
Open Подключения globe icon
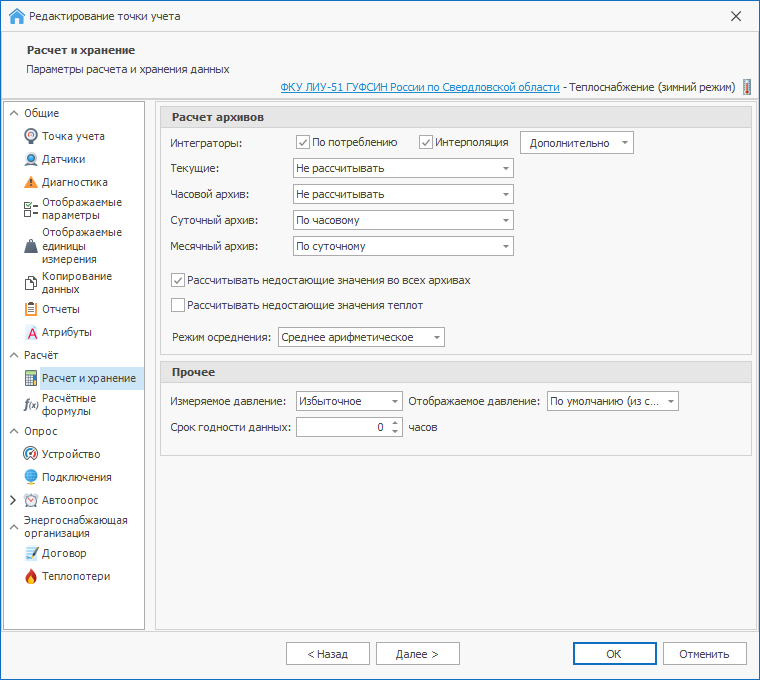coord(31,477)
